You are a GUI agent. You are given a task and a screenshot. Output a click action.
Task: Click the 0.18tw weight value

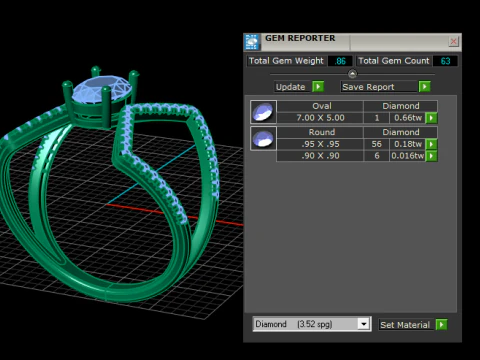click(408, 144)
